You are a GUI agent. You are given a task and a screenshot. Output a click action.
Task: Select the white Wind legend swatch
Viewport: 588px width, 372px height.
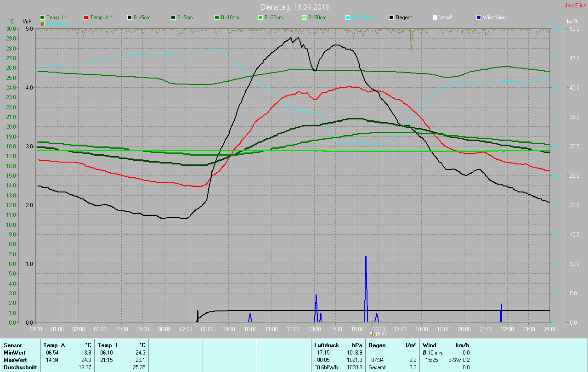click(435, 17)
